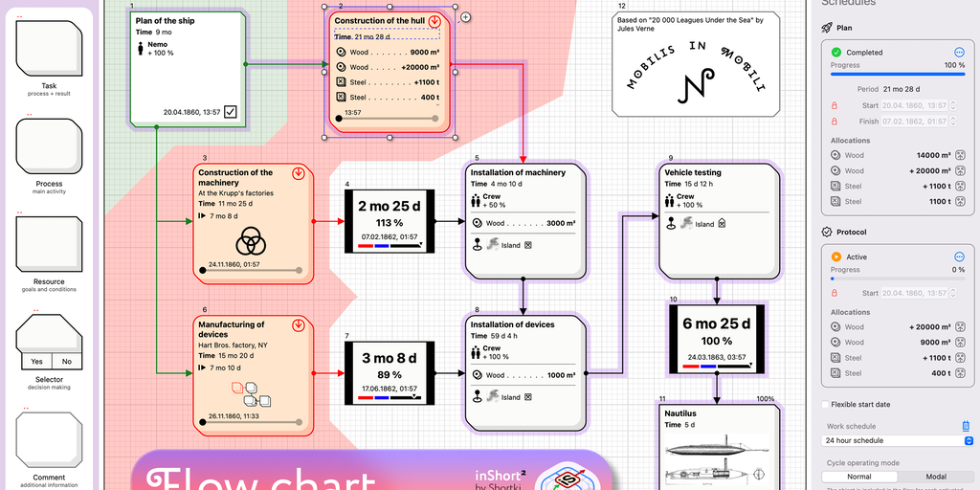The image size is (980, 490).
Task: Click allocation icon for Plan Wood 14000 m³
Action: [x=961, y=155]
